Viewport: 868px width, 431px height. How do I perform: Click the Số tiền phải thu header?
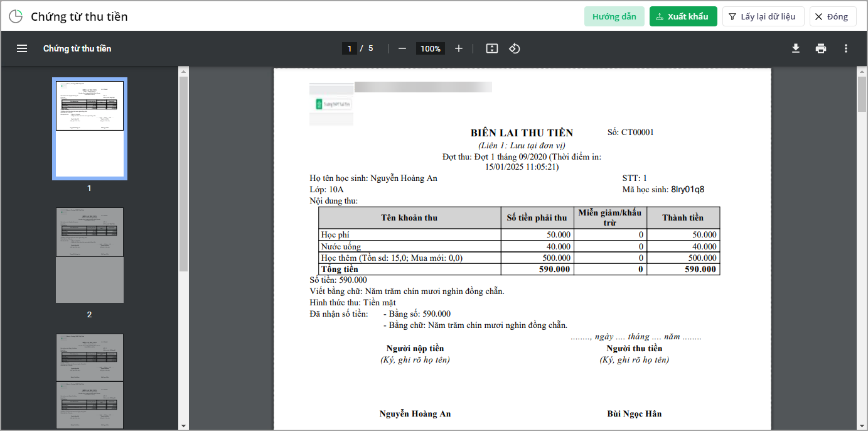[x=537, y=218]
